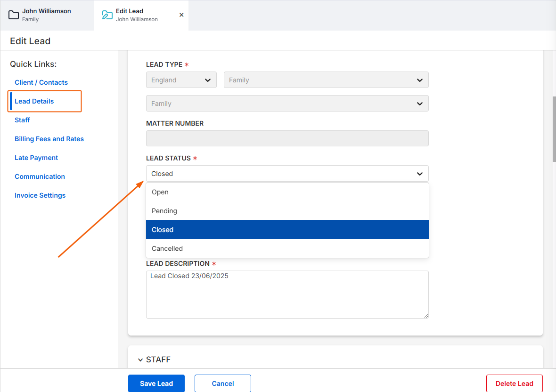Click the Save Lead button
Image resolution: width=556 pixels, height=392 pixels.
[x=156, y=384]
